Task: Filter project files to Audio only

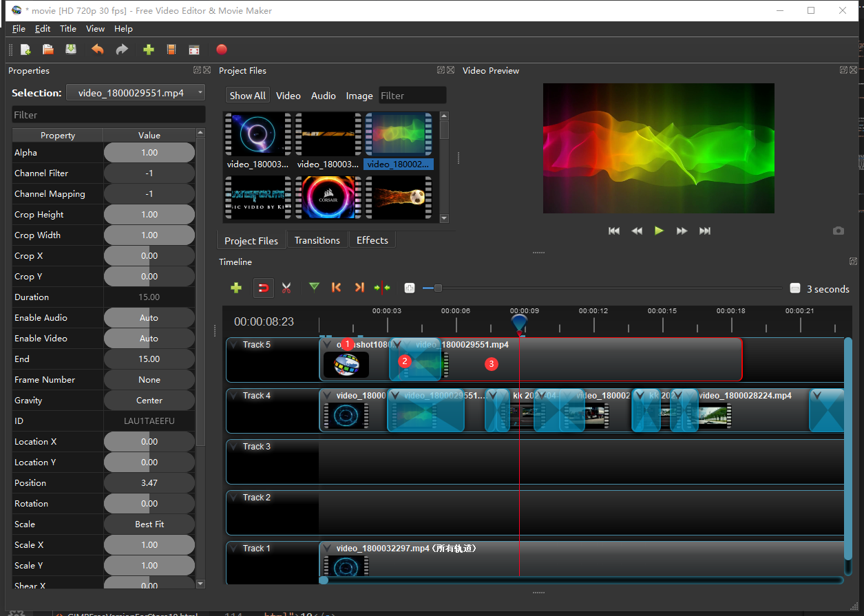Action: pyautogui.click(x=324, y=96)
